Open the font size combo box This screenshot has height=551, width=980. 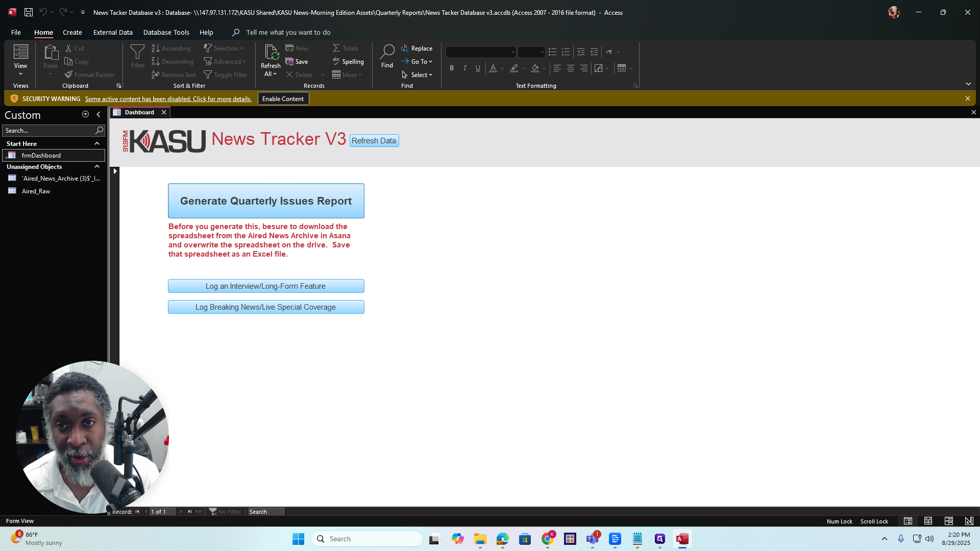pos(531,52)
